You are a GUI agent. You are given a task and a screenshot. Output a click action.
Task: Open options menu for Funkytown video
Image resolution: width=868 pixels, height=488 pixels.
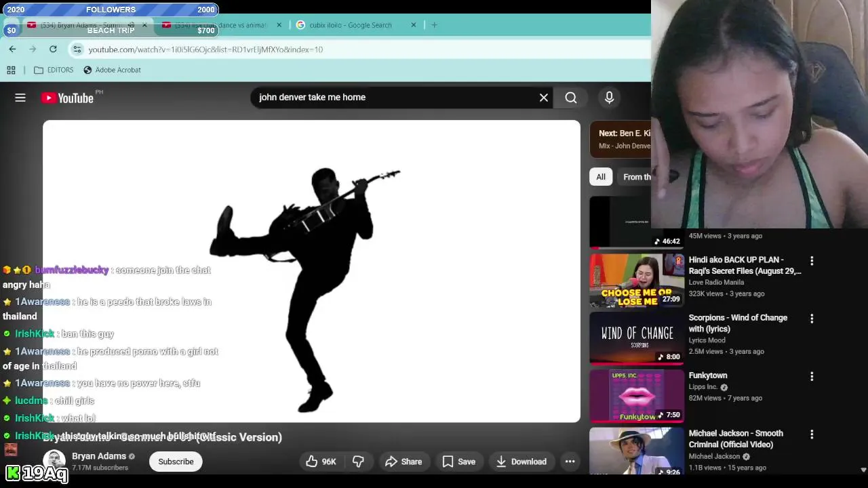(x=812, y=376)
